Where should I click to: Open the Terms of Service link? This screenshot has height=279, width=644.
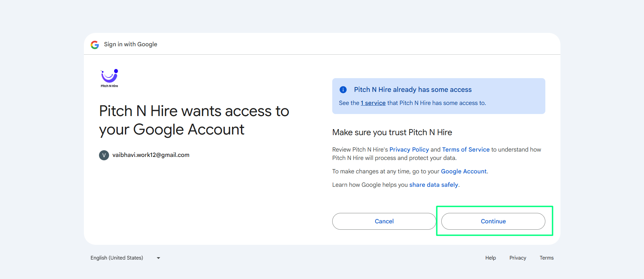click(466, 150)
